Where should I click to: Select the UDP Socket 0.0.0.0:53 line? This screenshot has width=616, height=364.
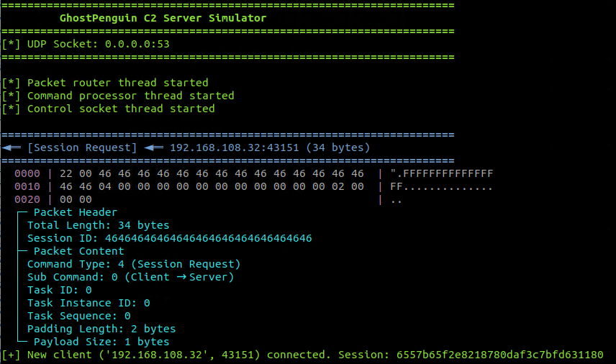86,44
